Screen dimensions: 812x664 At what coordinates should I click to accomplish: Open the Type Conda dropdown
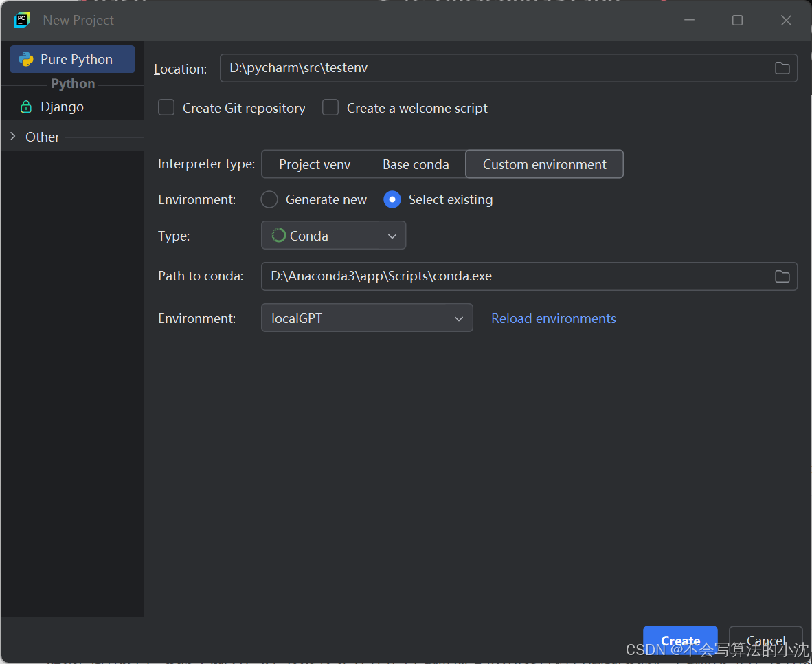coord(333,235)
